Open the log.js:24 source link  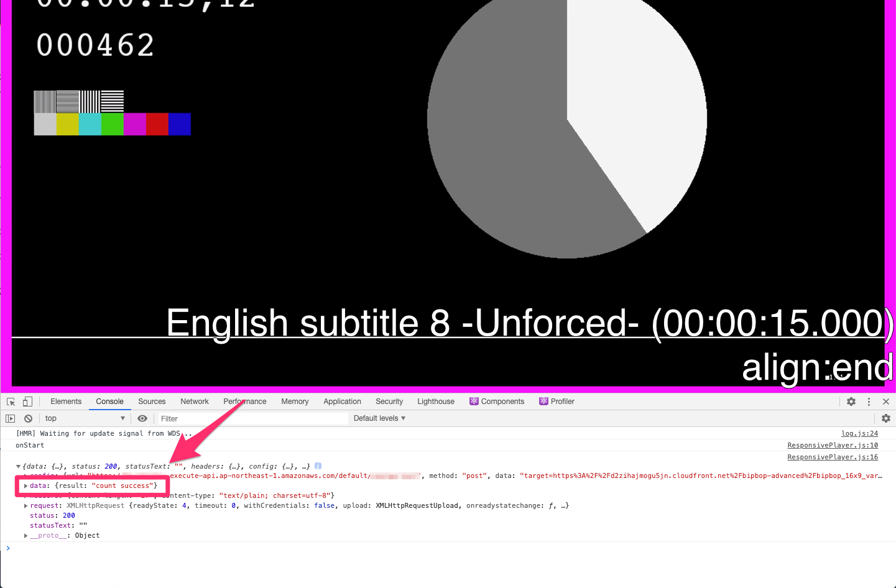pyautogui.click(x=859, y=433)
